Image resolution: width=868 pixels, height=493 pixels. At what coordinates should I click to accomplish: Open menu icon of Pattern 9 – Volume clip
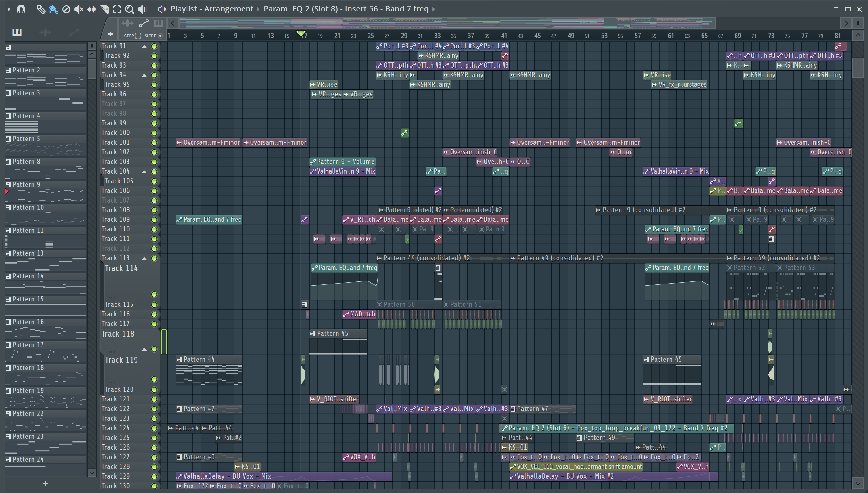coord(313,162)
